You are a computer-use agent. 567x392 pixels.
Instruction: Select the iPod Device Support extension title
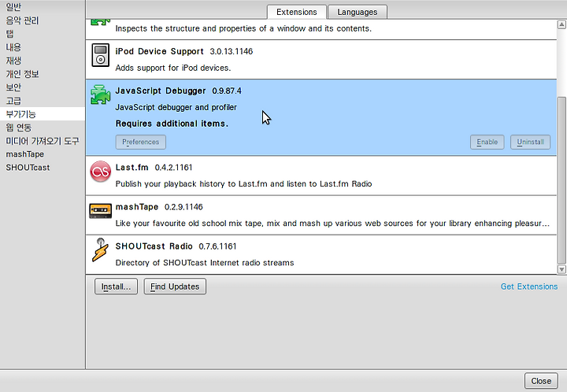click(x=159, y=51)
